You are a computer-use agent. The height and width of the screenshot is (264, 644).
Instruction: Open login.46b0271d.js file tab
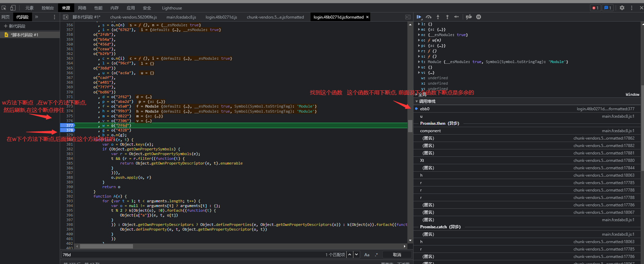pyautogui.click(x=221, y=17)
